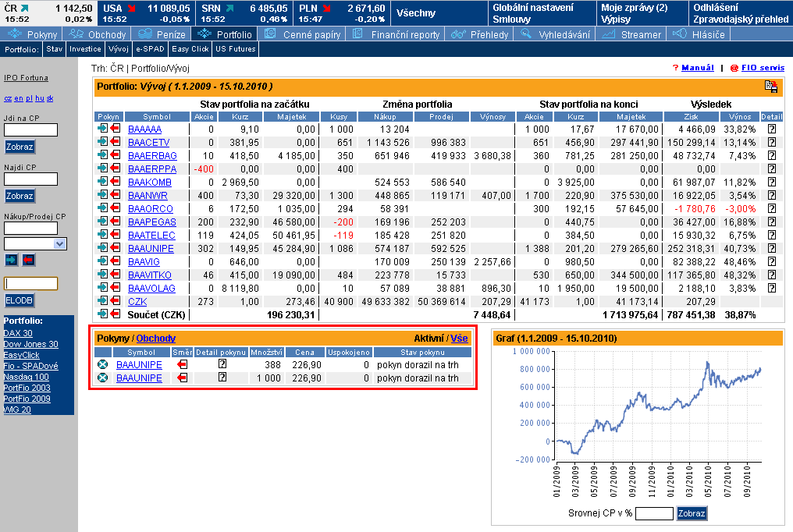Screen dimensions: 793x532
Task: Open order detail for the 1 000-piece order
Action: click(222, 377)
